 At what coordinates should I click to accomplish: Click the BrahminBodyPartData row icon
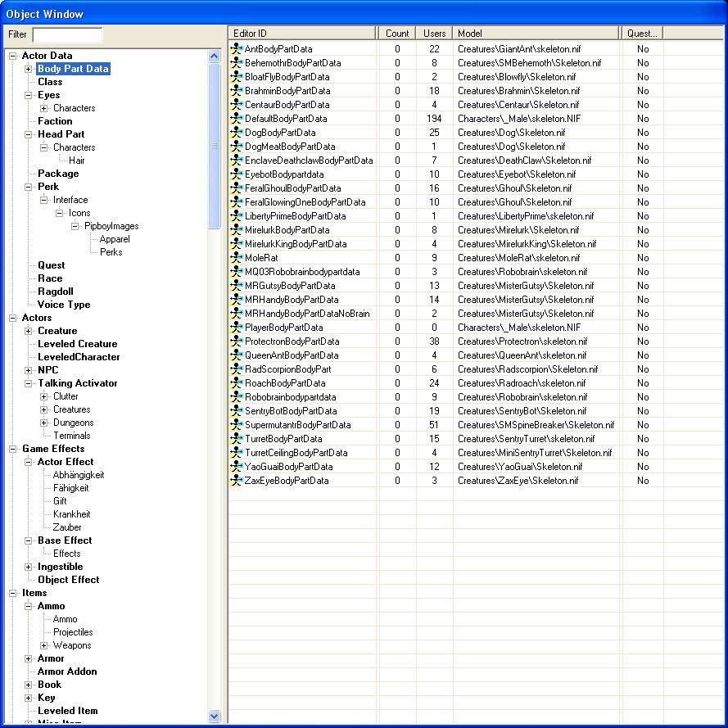pos(237,91)
